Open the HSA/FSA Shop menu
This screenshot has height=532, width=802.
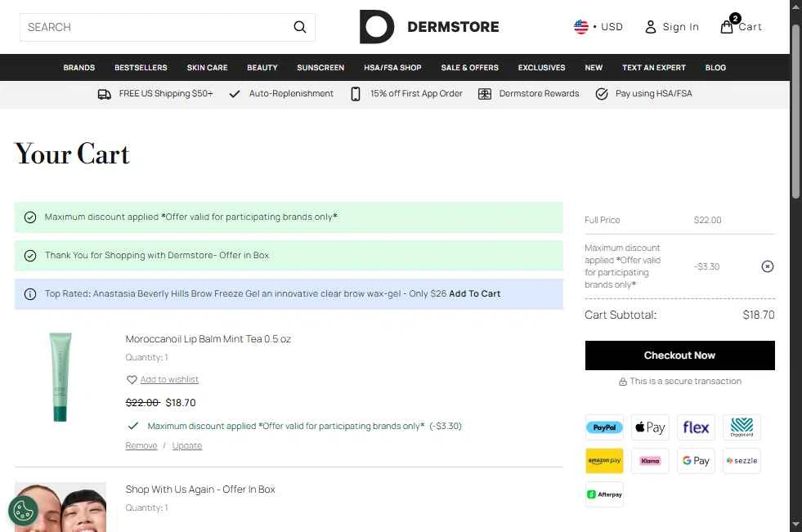[392, 68]
